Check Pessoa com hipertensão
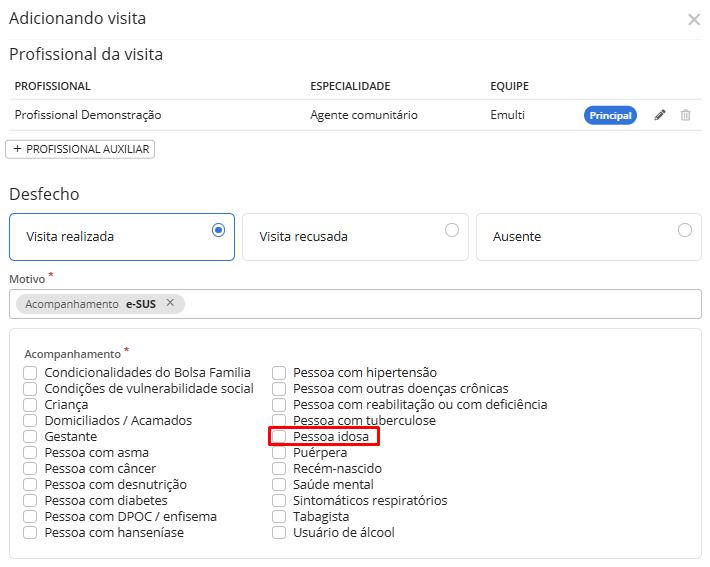710x567 pixels. click(279, 373)
